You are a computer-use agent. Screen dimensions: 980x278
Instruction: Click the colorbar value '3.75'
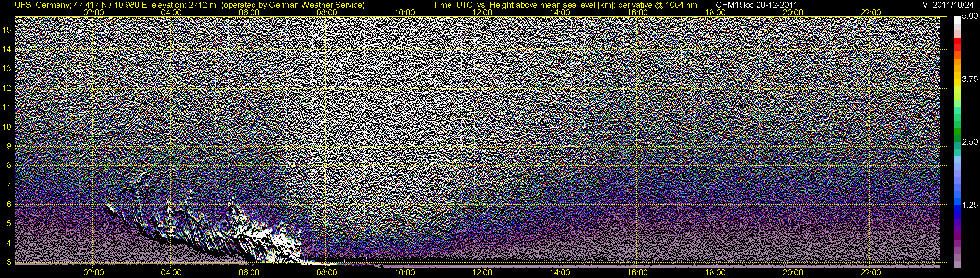pos(970,79)
